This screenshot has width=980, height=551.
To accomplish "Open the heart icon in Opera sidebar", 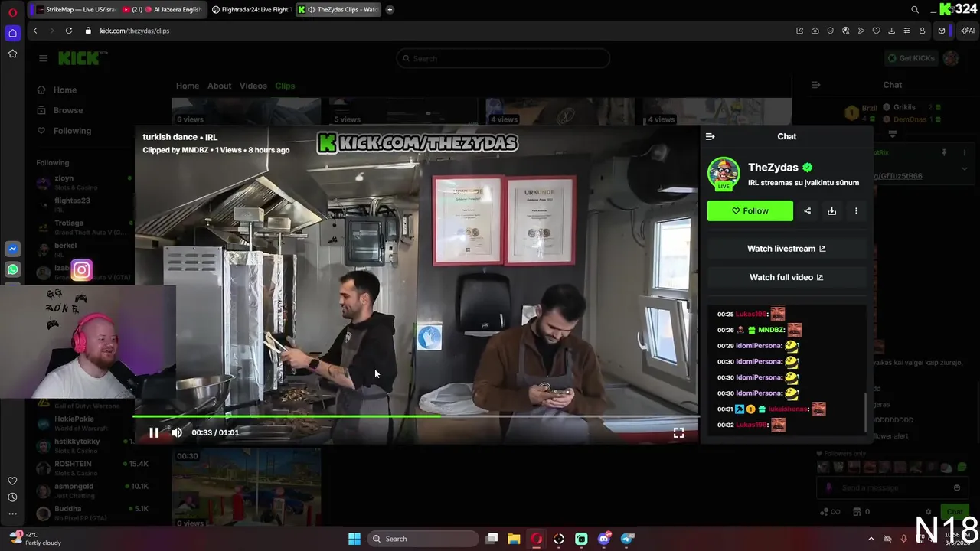I will click(12, 481).
